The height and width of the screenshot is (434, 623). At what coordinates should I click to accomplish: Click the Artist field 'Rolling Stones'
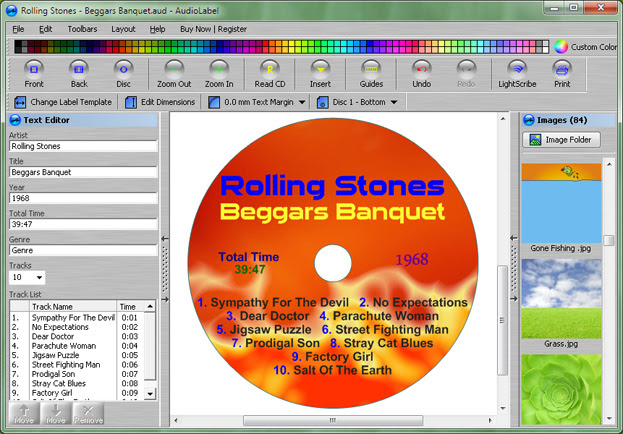[83, 146]
